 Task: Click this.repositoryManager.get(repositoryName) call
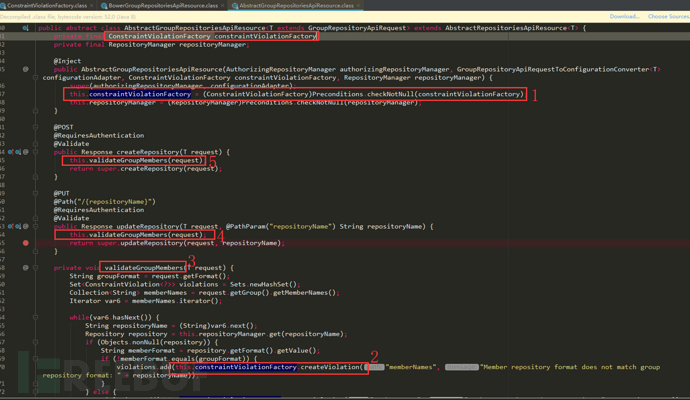pyautogui.click(x=261, y=334)
